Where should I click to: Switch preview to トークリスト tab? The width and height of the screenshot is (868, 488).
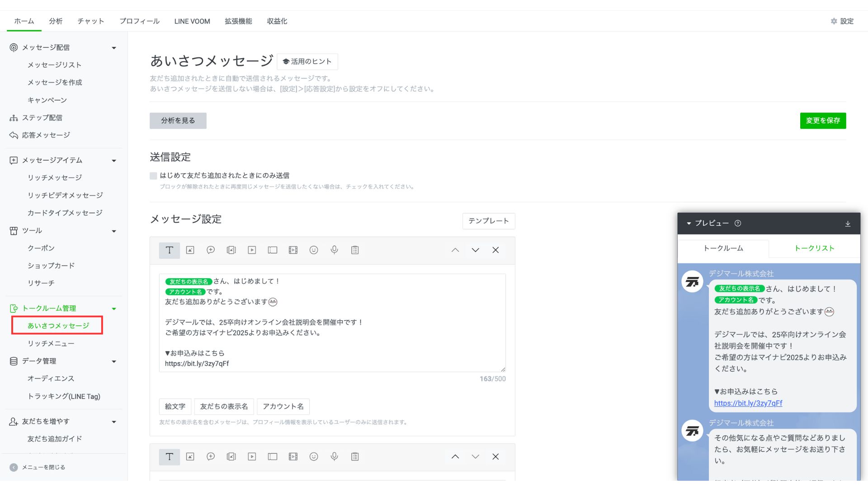pos(814,249)
